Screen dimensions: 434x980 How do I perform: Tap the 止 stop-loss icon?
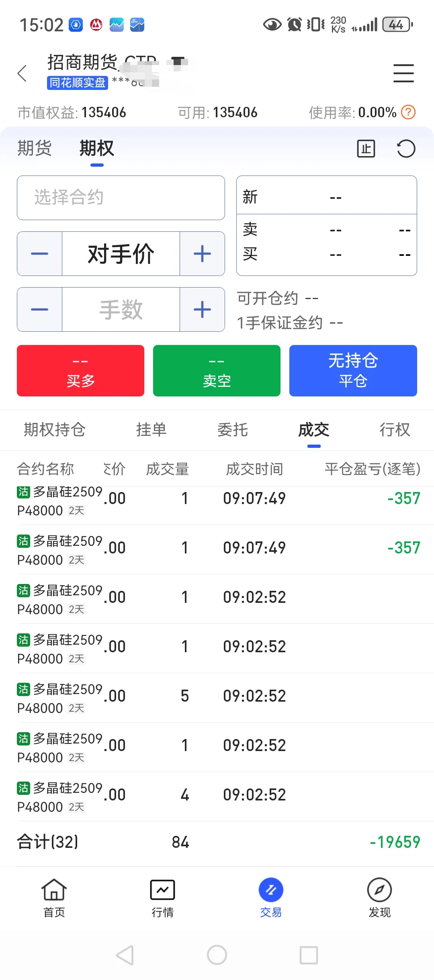[366, 149]
